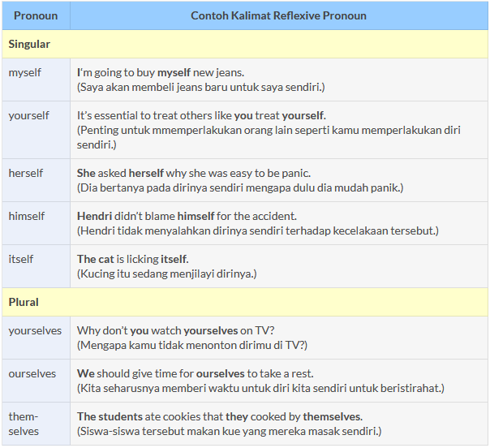The image size is (490, 448).
Task: Click the ourselves pronoun cell
Action: (x=32, y=373)
